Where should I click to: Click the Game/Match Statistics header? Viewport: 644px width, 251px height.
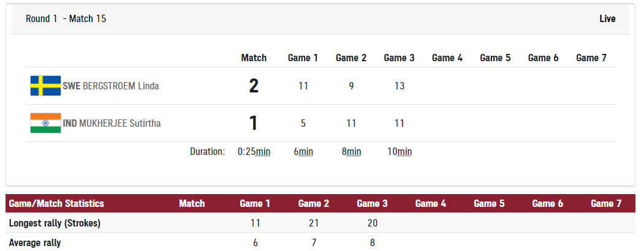pos(56,203)
